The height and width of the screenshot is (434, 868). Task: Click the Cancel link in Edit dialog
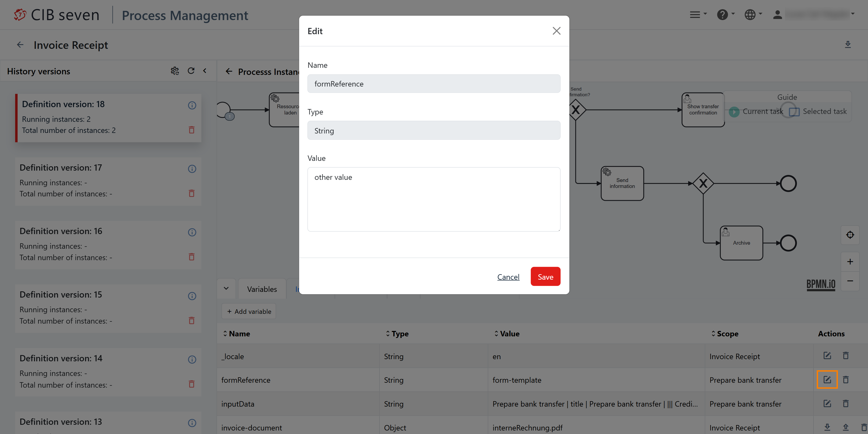pos(508,277)
